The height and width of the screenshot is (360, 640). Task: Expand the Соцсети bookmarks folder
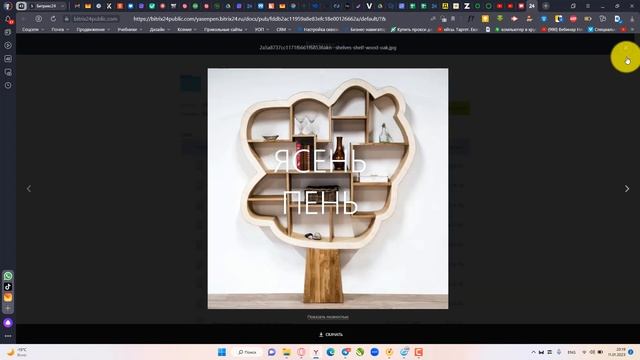point(33,29)
